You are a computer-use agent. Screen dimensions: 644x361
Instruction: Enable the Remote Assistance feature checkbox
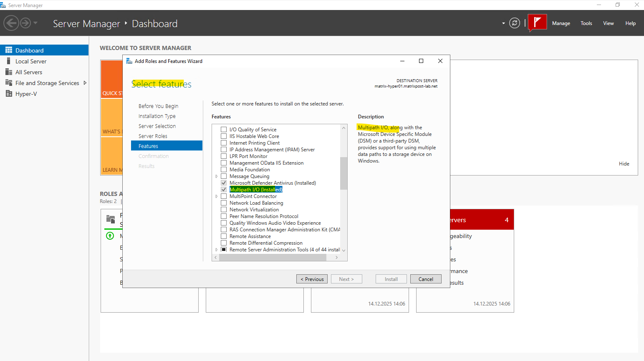(x=224, y=236)
